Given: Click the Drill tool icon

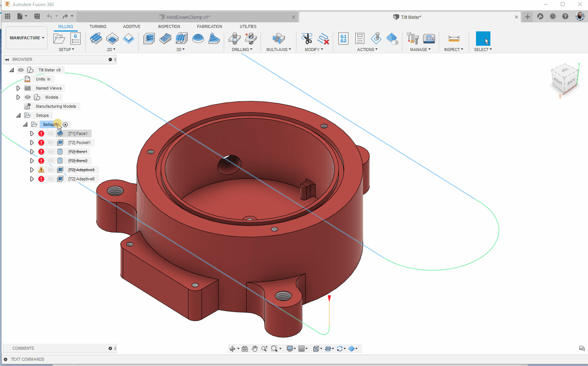Looking at the screenshot, I should 235,39.
